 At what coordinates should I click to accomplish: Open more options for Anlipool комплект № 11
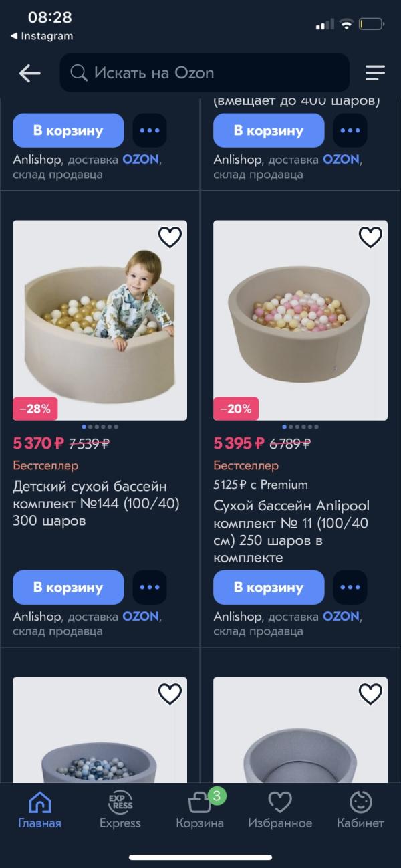(350, 588)
